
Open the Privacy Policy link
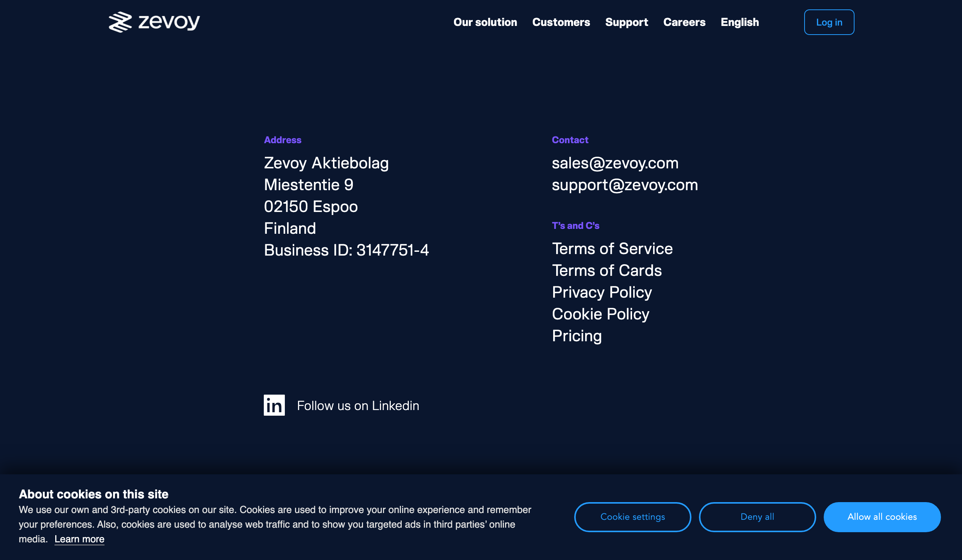point(602,292)
